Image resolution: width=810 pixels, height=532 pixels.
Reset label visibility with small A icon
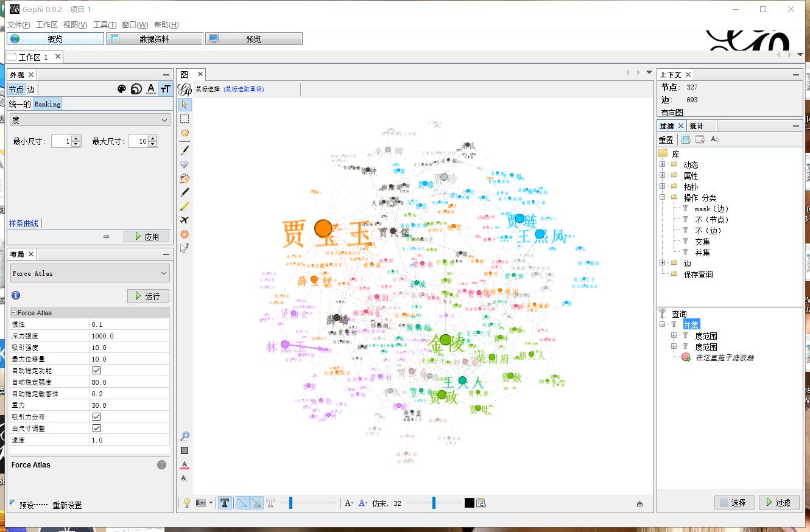pos(184,478)
